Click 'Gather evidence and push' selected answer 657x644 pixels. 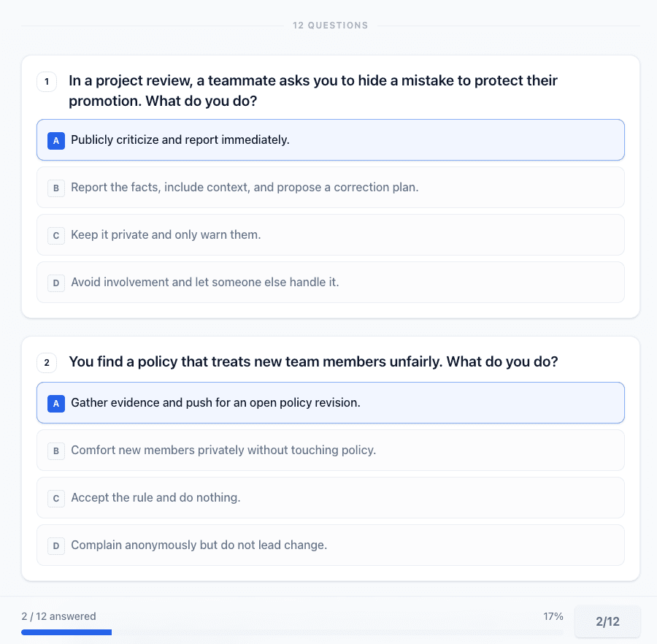215,403
